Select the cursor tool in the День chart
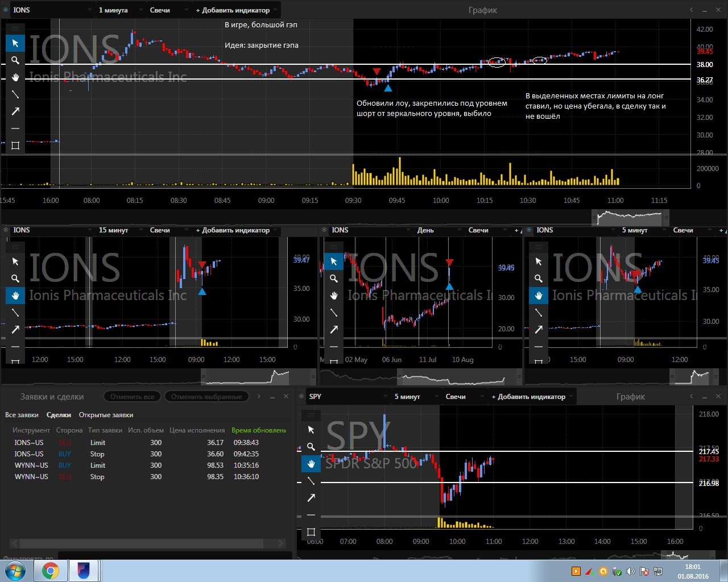This screenshot has height=582, width=728. tap(334, 261)
